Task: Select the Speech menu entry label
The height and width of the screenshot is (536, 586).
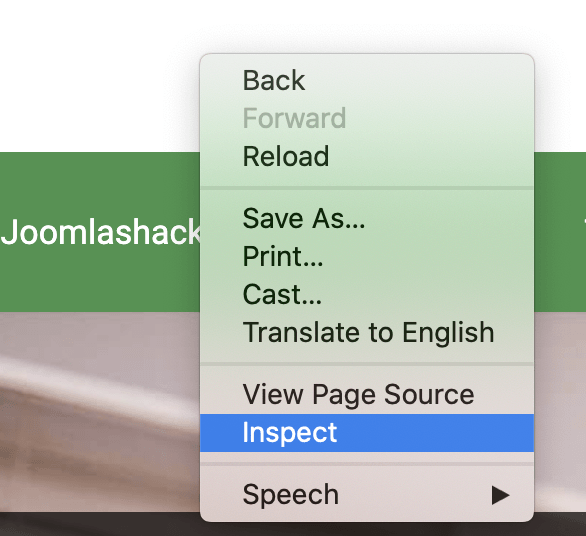Action: [290, 495]
